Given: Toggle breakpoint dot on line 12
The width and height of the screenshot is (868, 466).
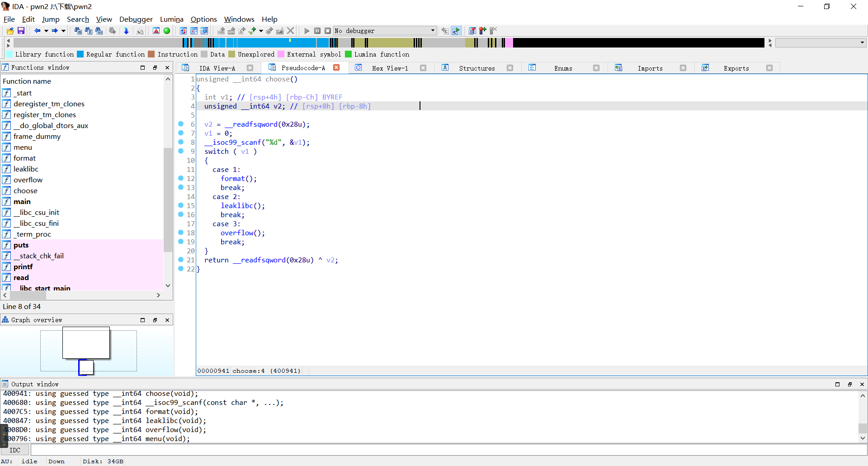Looking at the screenshot, I should [x=181, y=178].
